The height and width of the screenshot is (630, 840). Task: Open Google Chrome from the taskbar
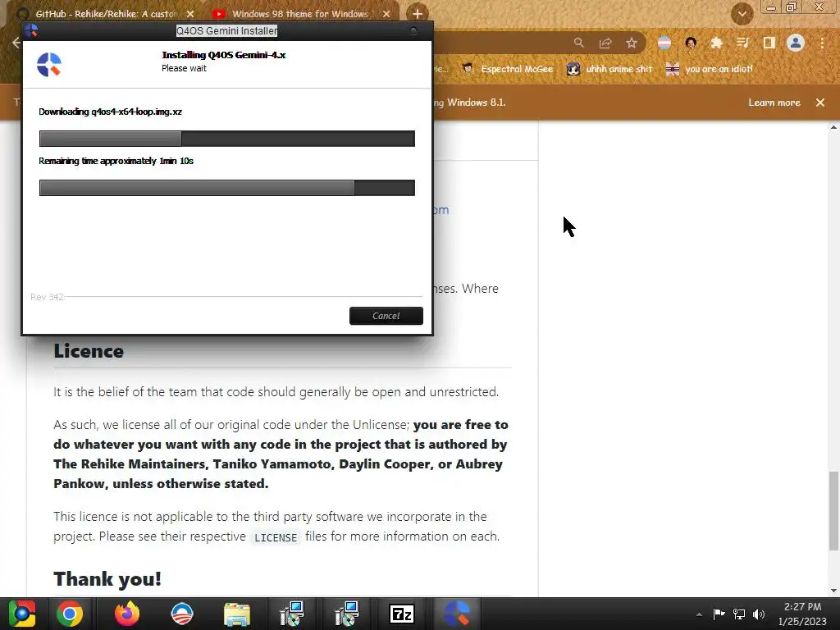[x=70, y=614]
